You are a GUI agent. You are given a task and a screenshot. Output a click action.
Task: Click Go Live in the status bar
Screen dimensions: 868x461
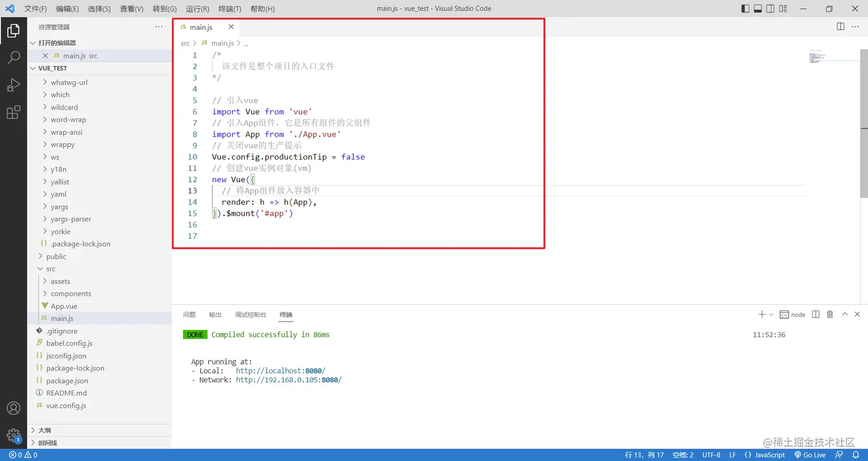[809, 455]
